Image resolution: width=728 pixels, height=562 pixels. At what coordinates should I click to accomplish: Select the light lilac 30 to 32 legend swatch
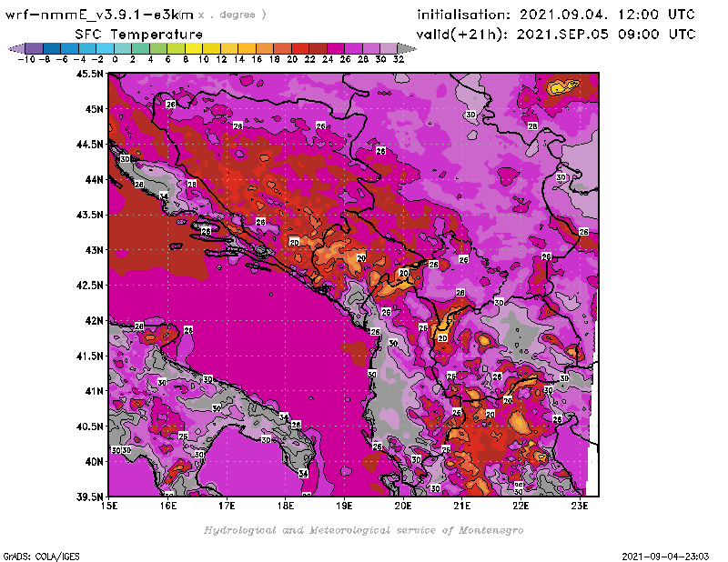(x=389, y=48)
